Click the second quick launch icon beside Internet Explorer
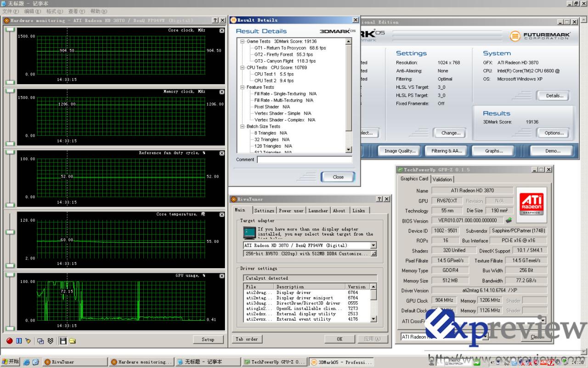Viewport: 588px width, 368px height. [x=35, y=362]
